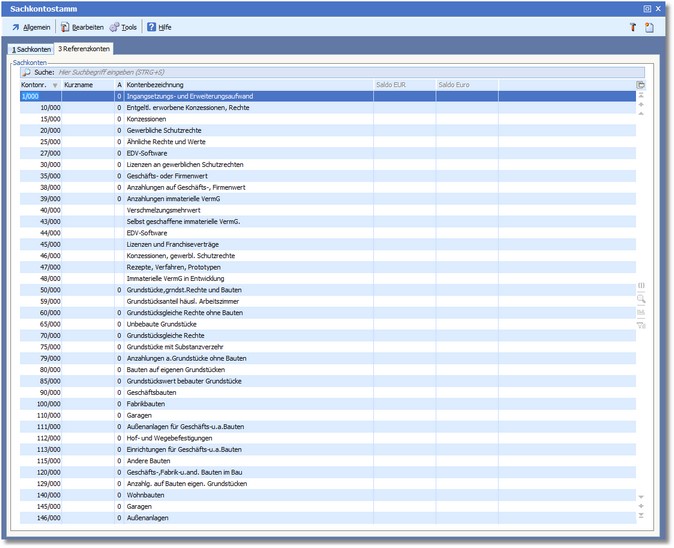Image resolution: width=674 pixels, height=548 pixels.
Task: Switch to the 3 Referenzkonten tab
Action: [x=84, y=48]
